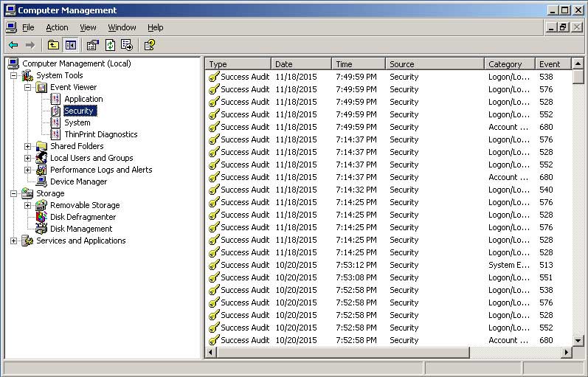588x377 pixels.
Task: Select the Application log icon in tree
Action: (x=55, y=99)
